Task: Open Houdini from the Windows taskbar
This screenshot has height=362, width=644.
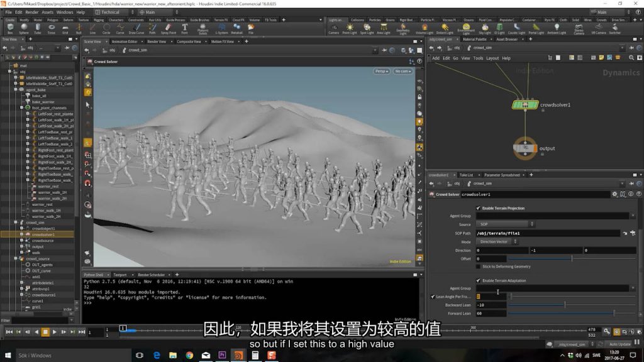Action: [238, 355]
